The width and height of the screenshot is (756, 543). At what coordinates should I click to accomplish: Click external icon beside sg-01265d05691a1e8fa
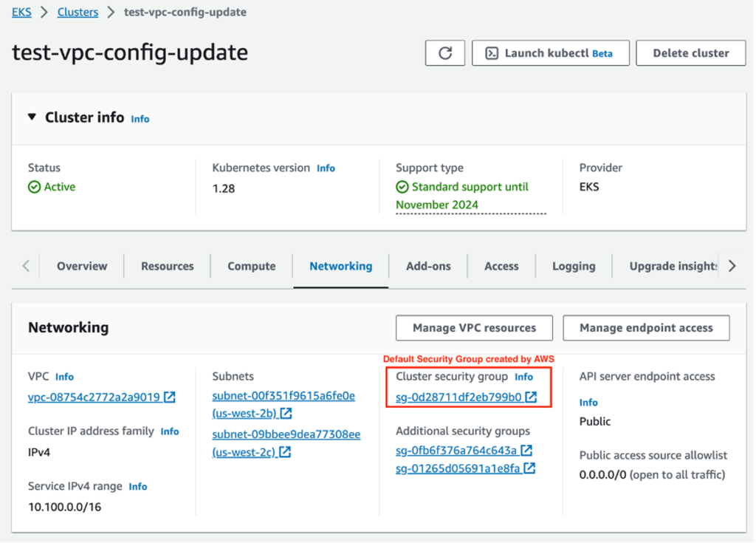tap(529, 468)
